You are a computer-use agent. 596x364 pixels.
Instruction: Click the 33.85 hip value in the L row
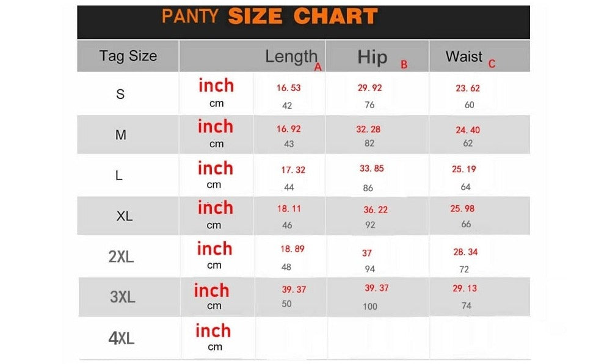tap(371, 169)
